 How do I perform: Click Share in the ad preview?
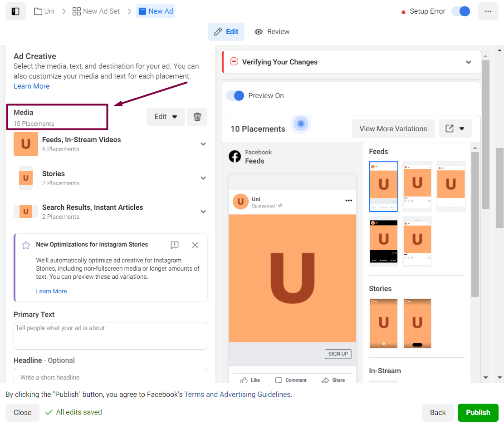[333, 380]
